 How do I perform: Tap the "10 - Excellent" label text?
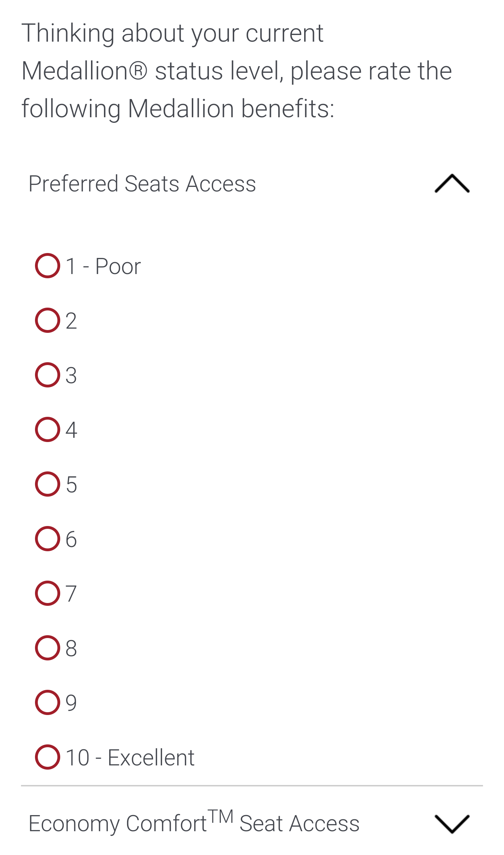[x=130, y=758]
